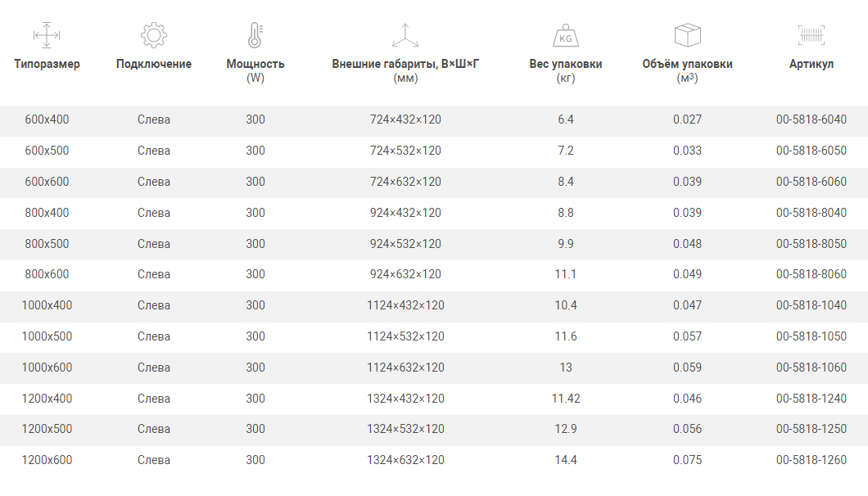Viewport: 868px width, 496px height.
Task: Click the size arrows icon above Типоразмер
Action: [47, 35]
